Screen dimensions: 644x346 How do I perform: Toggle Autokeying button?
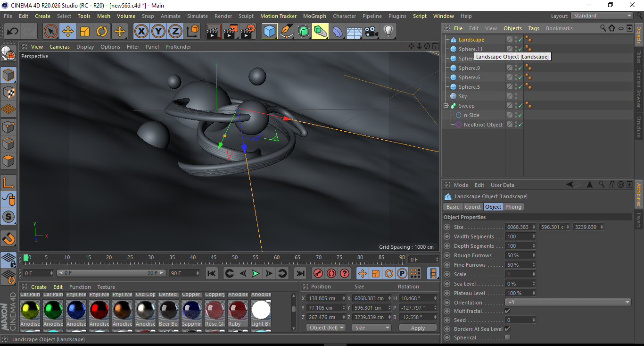331,273
